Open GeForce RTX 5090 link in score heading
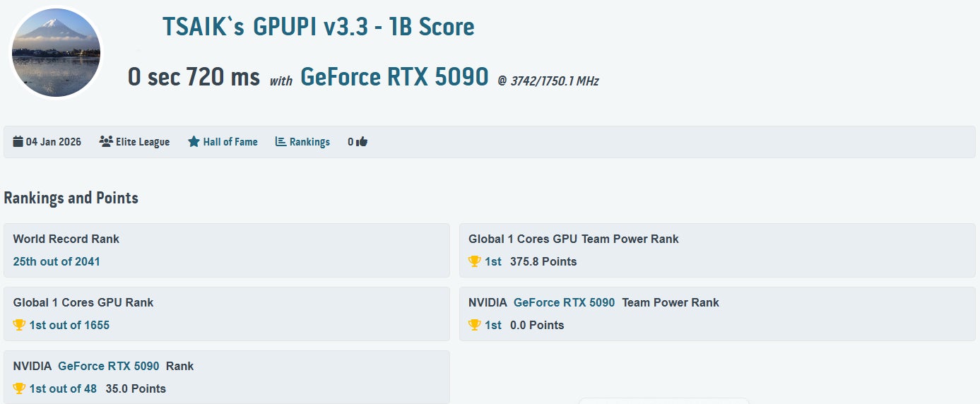 pos(394,76)
